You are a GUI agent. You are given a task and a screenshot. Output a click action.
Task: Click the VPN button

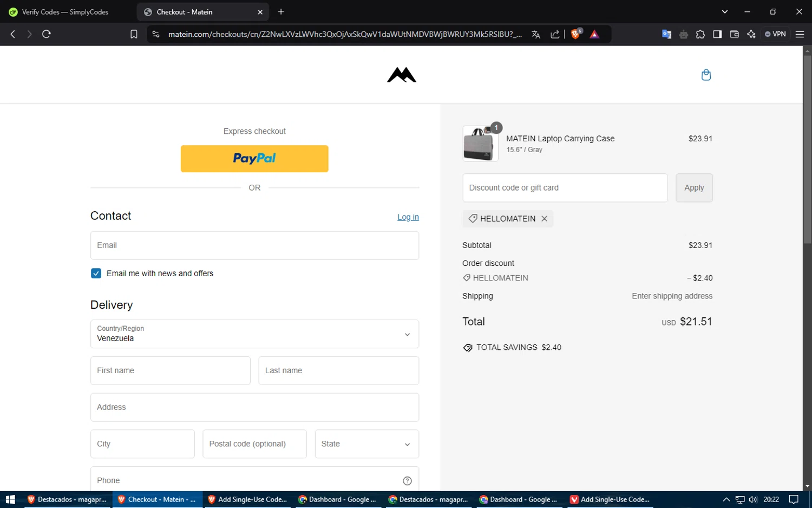pyautogui.click(x=775, y=34)
